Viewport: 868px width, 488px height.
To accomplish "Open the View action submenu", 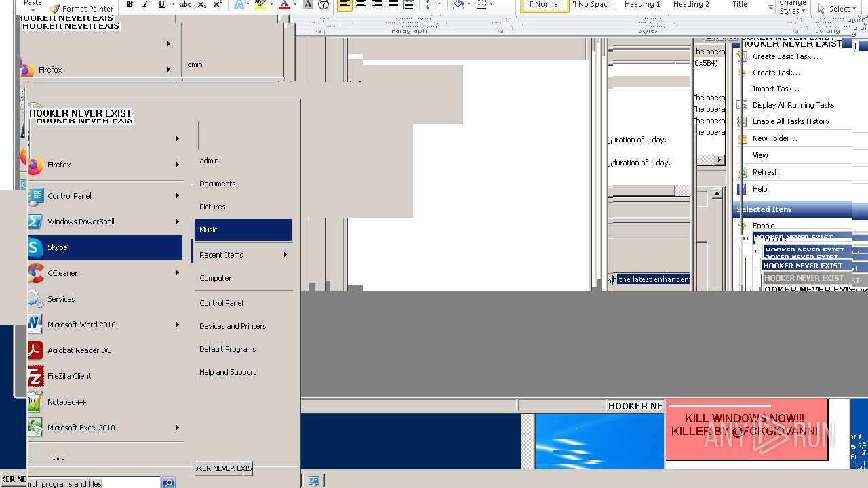I will pos(760,155).
